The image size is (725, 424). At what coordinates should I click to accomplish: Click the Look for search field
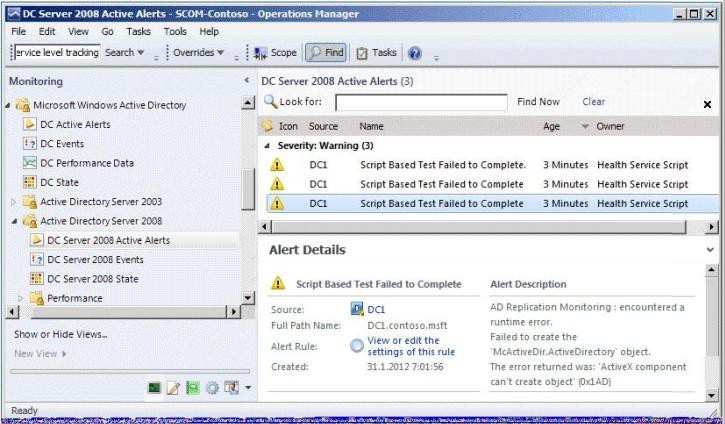tap(421, 102)
